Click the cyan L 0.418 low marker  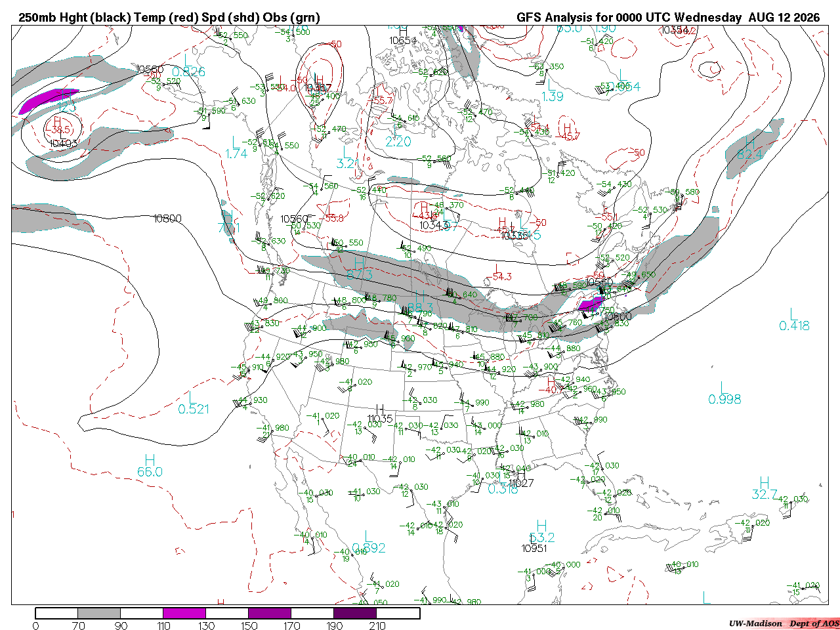coord(794,320)
